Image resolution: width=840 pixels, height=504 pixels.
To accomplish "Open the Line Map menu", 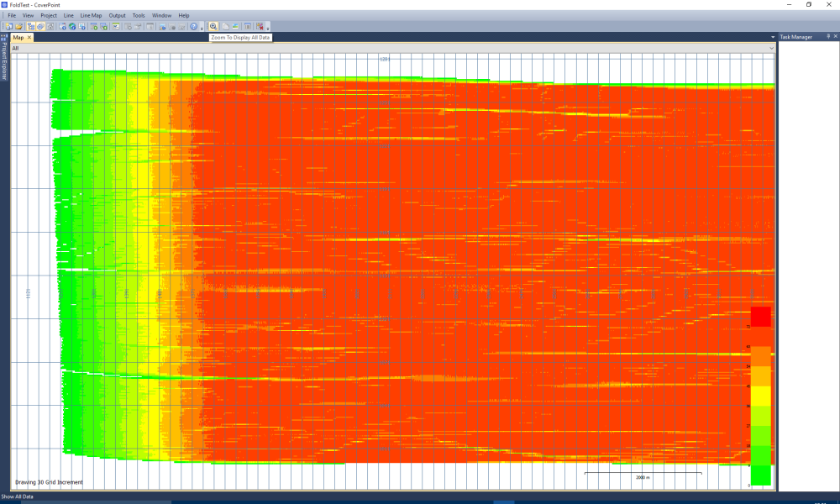I will pos(91,15).
